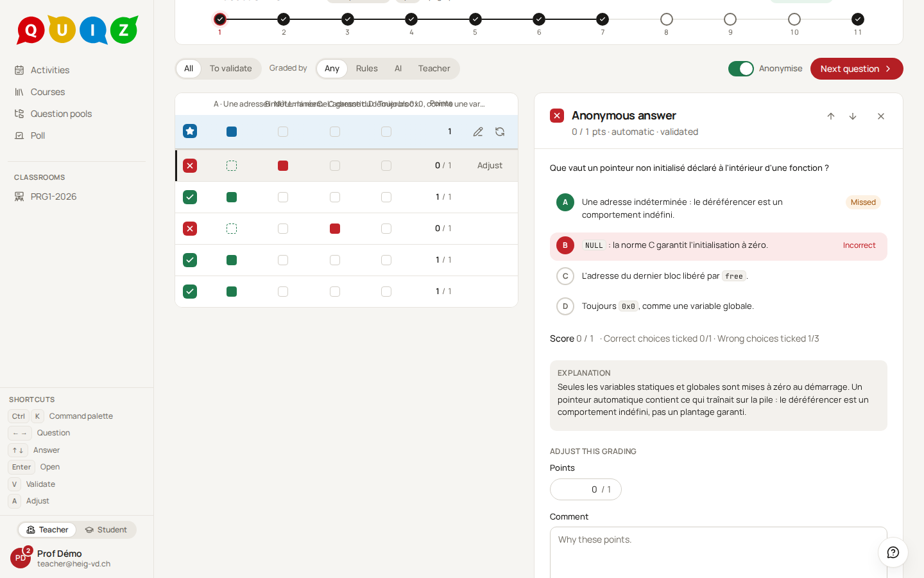The image size is (924, 578).
Task: Select answer choice C circle
Action: coord(565,276)
